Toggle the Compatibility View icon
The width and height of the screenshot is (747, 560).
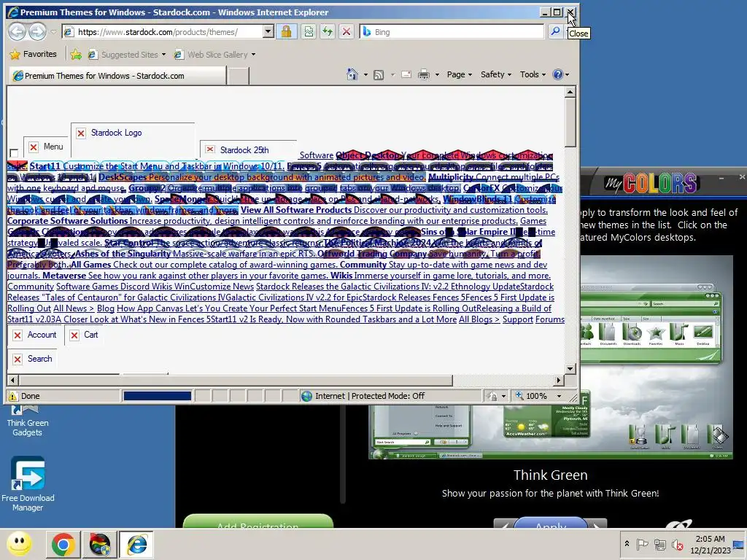coord(309,32)
